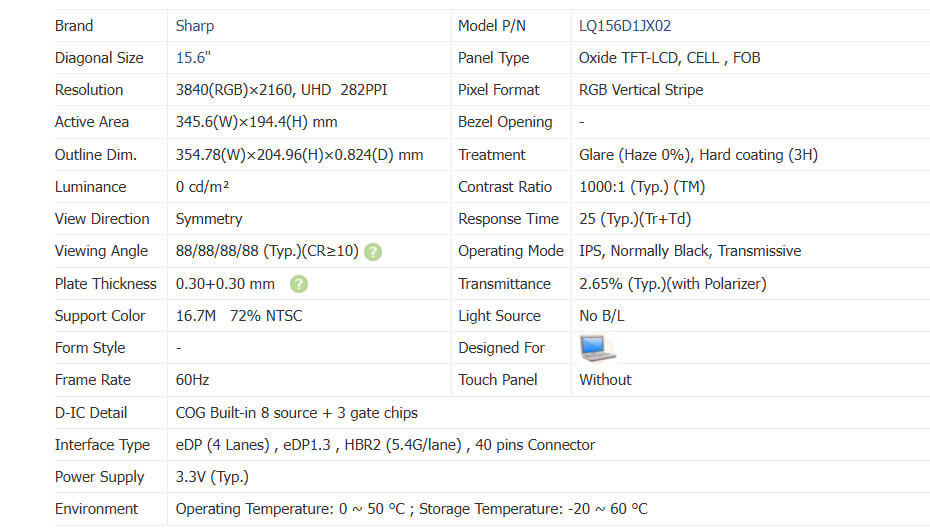Click the RGB Vertical Stripe pixel format

pyautogui.click(x=640, y=90)
